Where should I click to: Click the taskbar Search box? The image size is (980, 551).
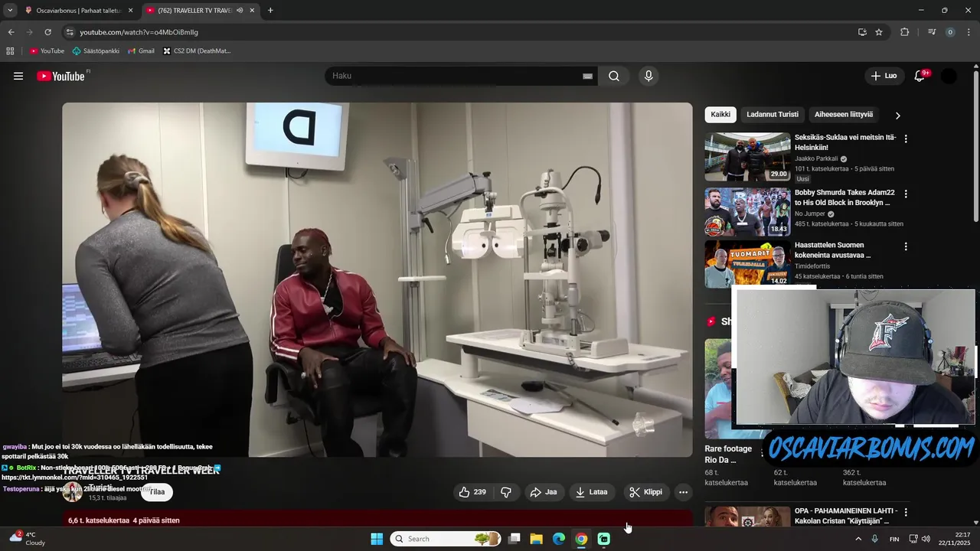tap(446, 539)
